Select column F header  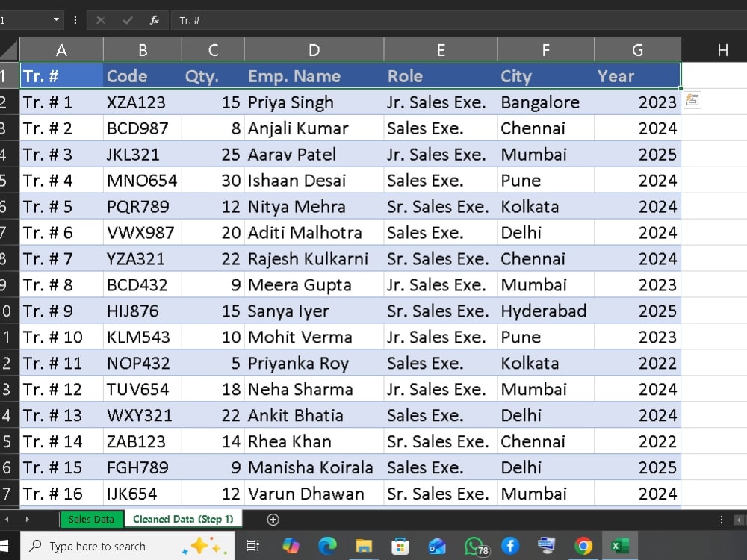[546, 49]
